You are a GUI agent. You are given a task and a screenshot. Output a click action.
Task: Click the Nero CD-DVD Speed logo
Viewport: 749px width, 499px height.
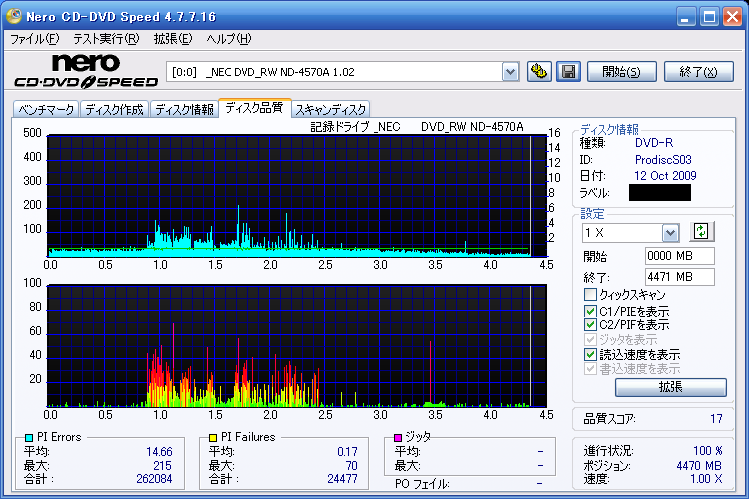tap(86, 71)
